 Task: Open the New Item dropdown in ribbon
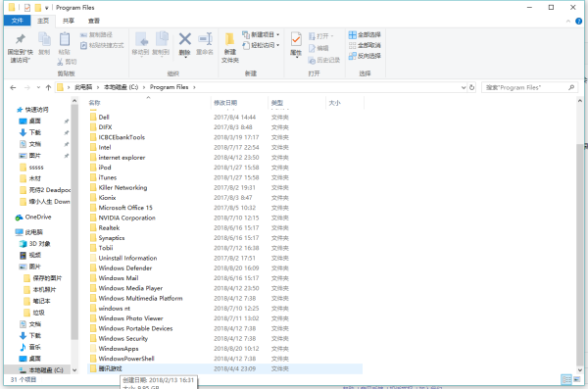[x=261, y=35]
